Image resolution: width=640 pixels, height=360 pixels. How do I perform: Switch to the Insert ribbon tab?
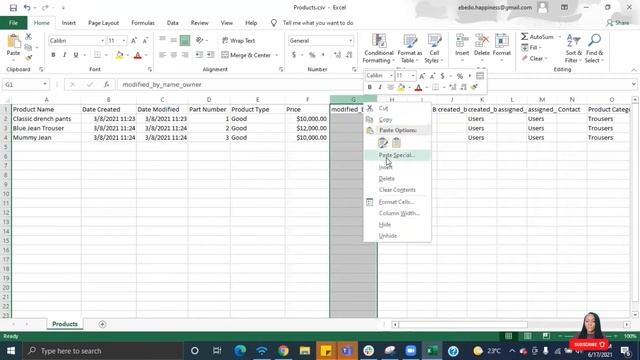click(69, 23)
